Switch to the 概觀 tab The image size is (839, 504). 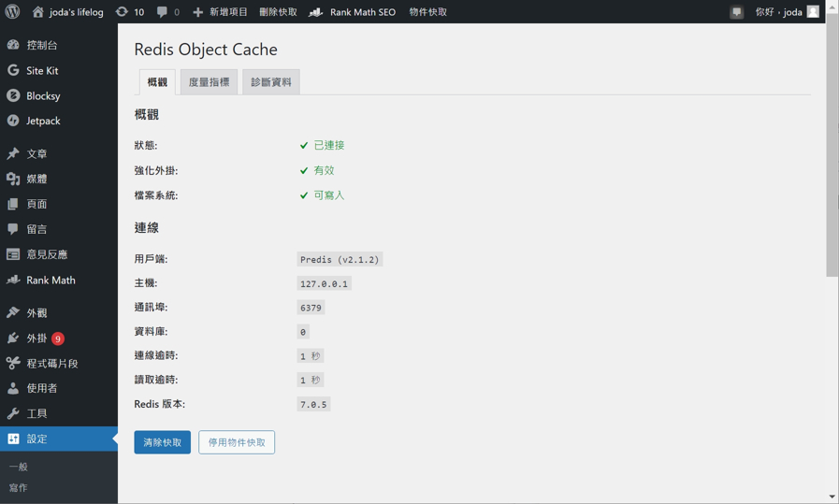(157, 82)
